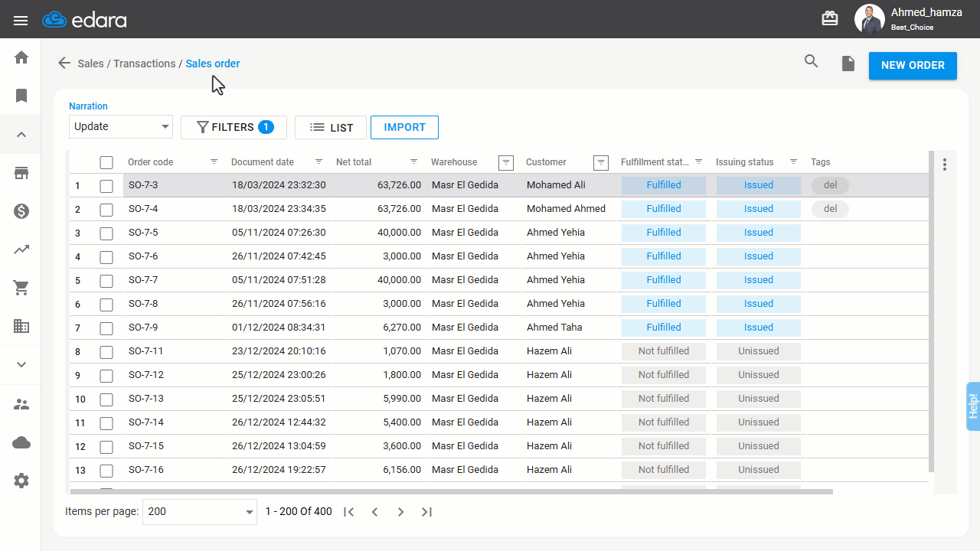The image size is (980, 551).
Task: Click the IMPORT button
Action: (x=404, y=127)
